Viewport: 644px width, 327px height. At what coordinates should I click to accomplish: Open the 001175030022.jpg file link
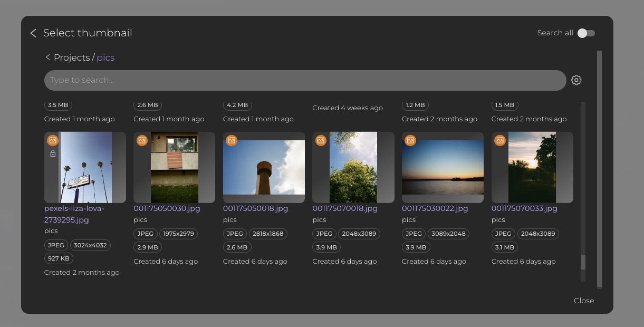pyautogui.click(x=435, y=208)
